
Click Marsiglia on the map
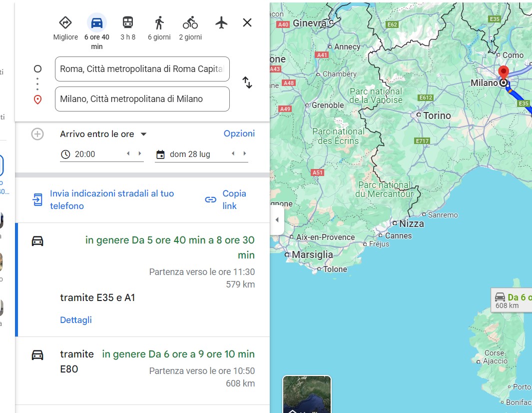tap(313, 254)
